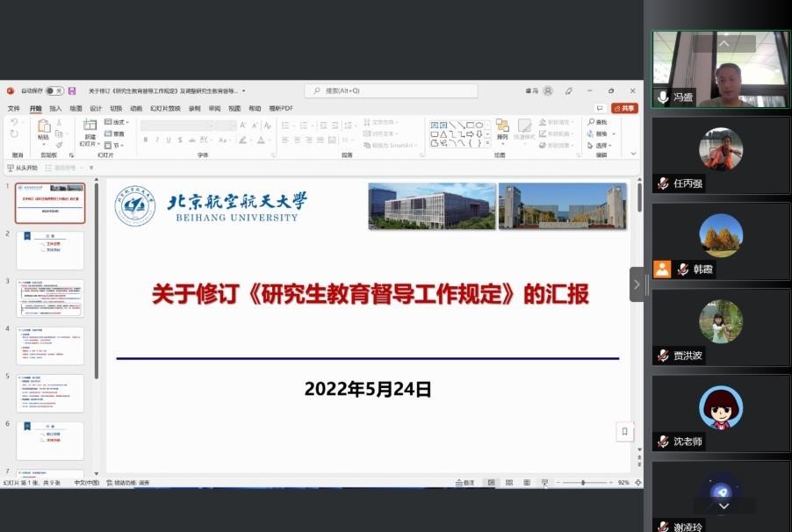Viewport: 792px width, 532px height.
Task: Start slideshow from status bar icon
Action: tap(544, 483)
